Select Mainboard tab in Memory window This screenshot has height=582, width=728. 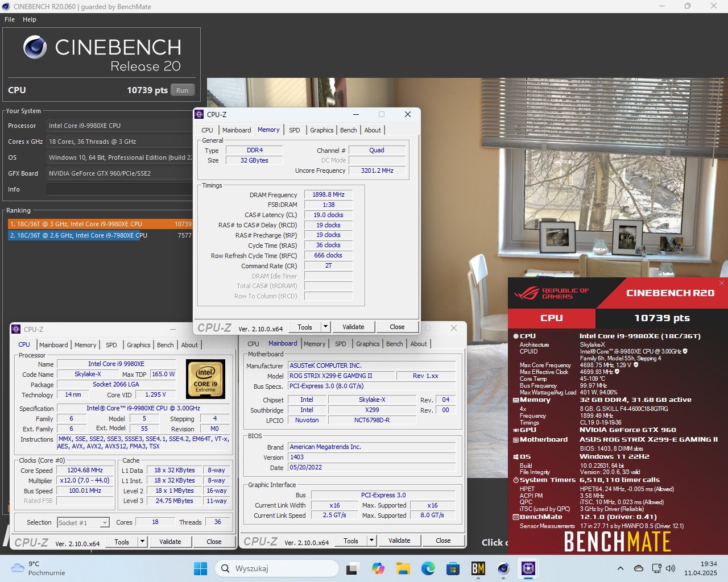tap(237, 130)
